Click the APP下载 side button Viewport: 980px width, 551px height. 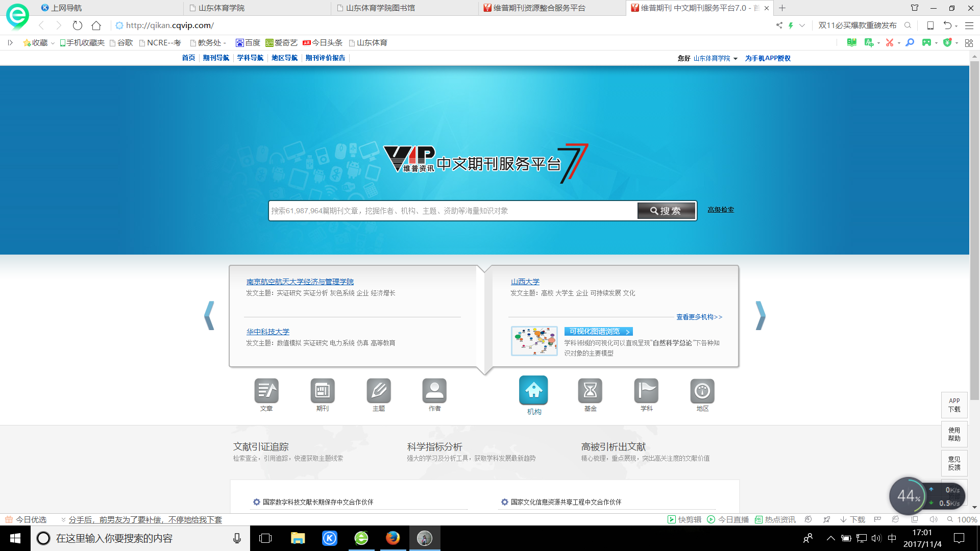coord(954,405)
